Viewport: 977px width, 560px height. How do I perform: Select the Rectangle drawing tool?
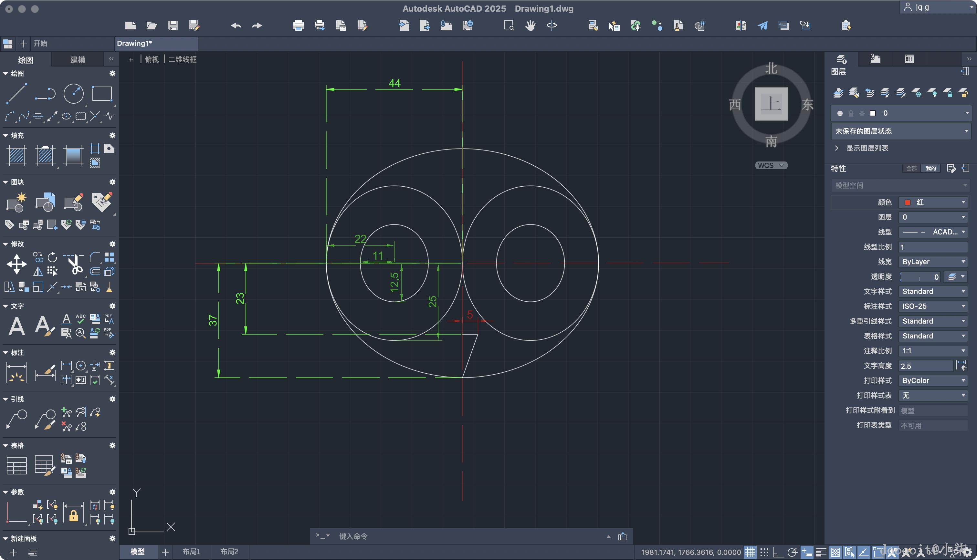click(101, 93)
